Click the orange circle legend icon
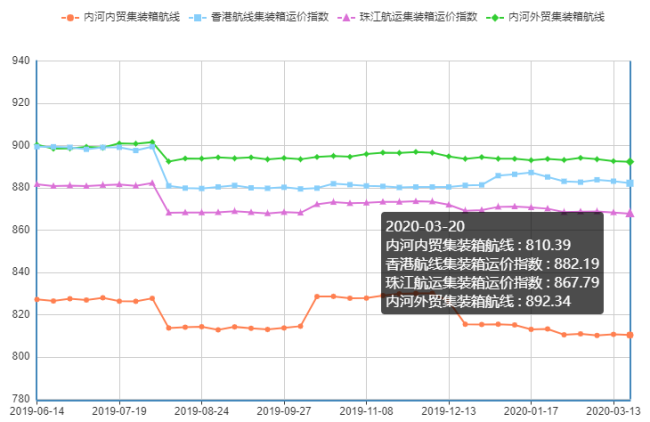Image resolution: width=650 pixels, height=422 pixels. [x=70, y=17]
